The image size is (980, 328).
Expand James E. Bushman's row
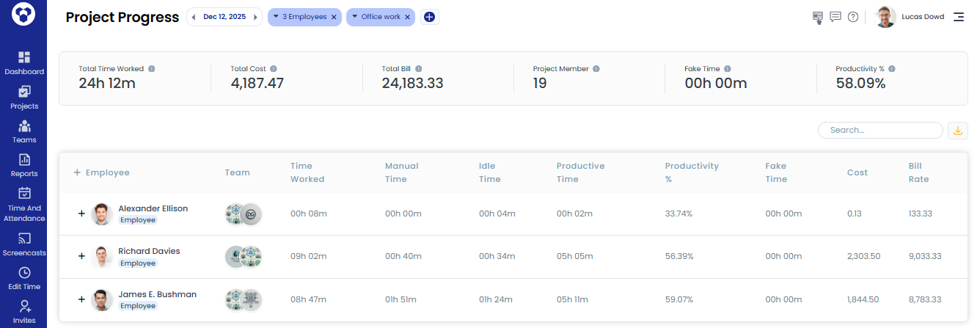click(81, 299)
